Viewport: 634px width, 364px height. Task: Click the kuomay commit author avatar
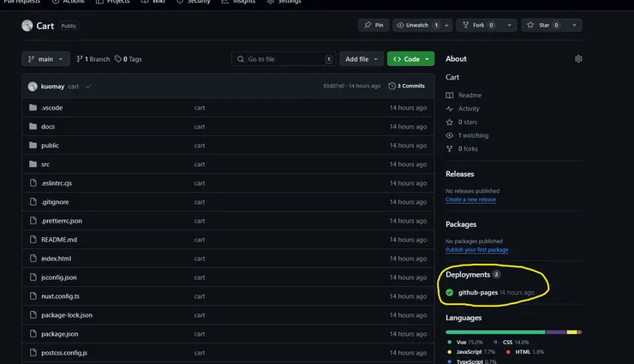pyautogui.click(x=33, y=86)
